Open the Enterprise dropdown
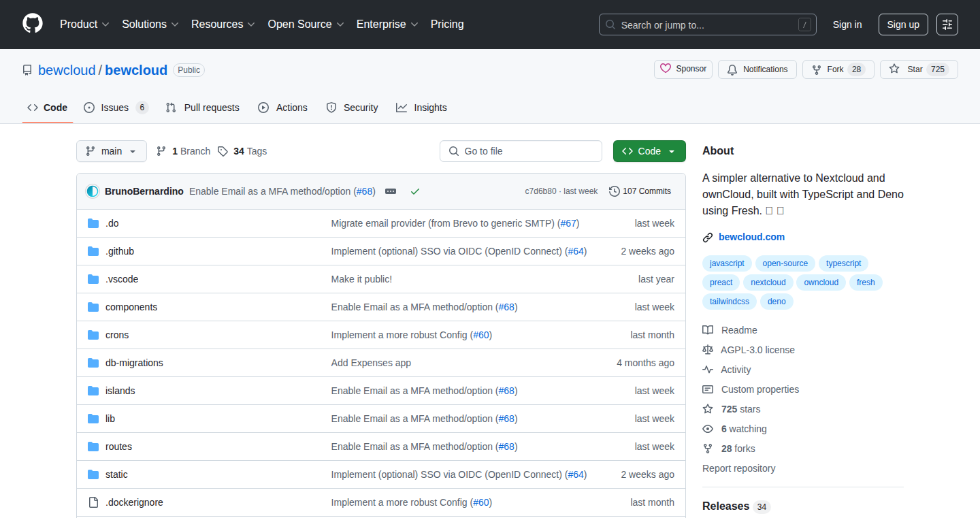This screenshot has height=518, width=980. point(387,24)
